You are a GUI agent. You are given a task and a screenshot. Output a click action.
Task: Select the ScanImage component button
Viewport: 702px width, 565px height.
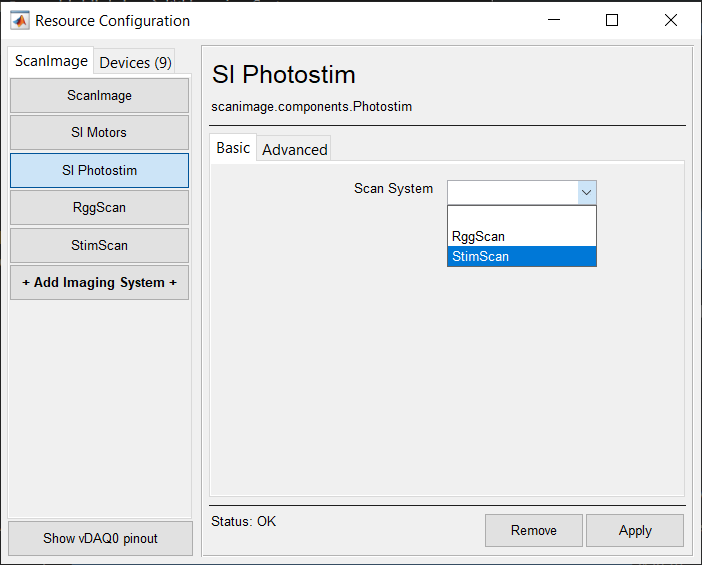click(99, 95)
